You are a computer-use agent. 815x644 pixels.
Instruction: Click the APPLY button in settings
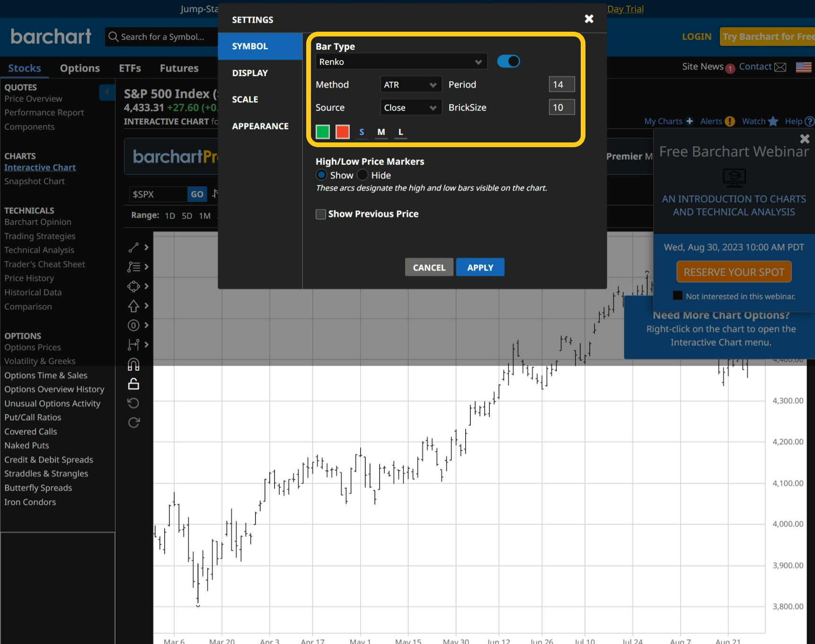[480, 267]
